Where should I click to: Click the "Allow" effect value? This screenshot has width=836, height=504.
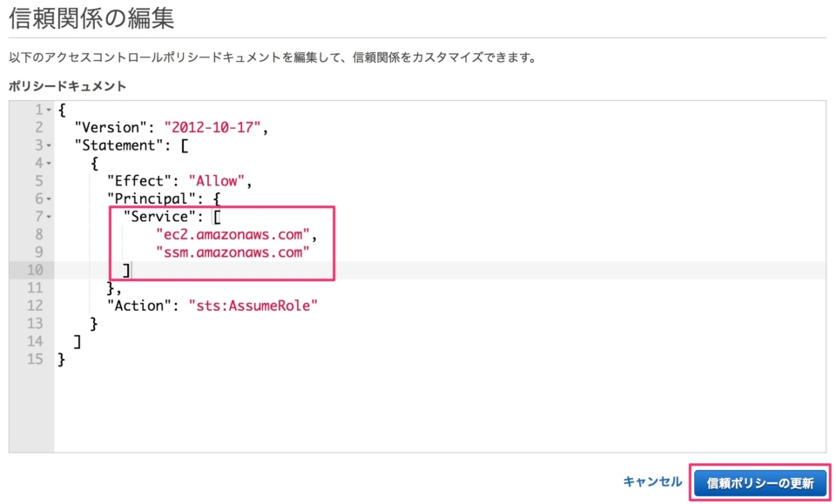pos(217,181)
